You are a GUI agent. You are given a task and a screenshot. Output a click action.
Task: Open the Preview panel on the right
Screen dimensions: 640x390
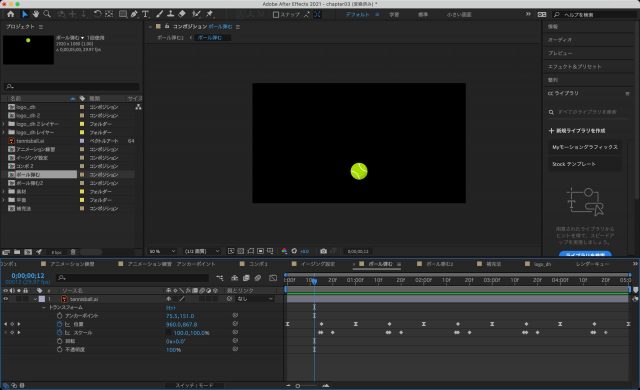(x=560, y=53)
